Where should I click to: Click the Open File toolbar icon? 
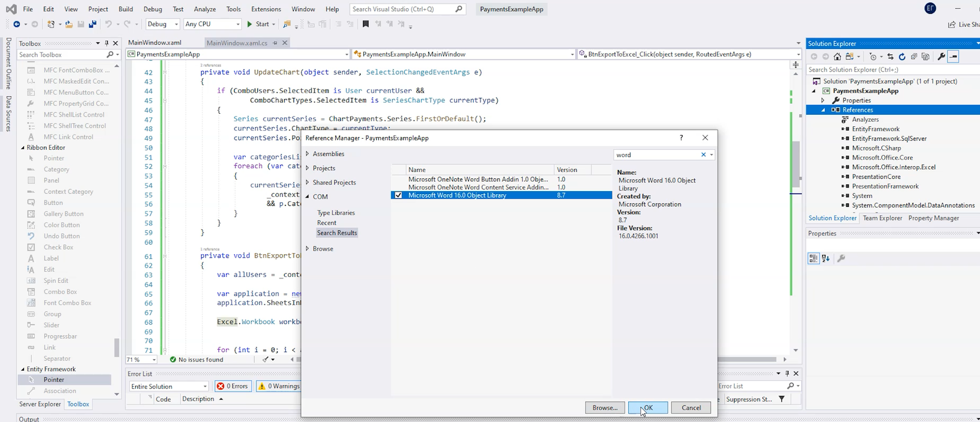69,24
